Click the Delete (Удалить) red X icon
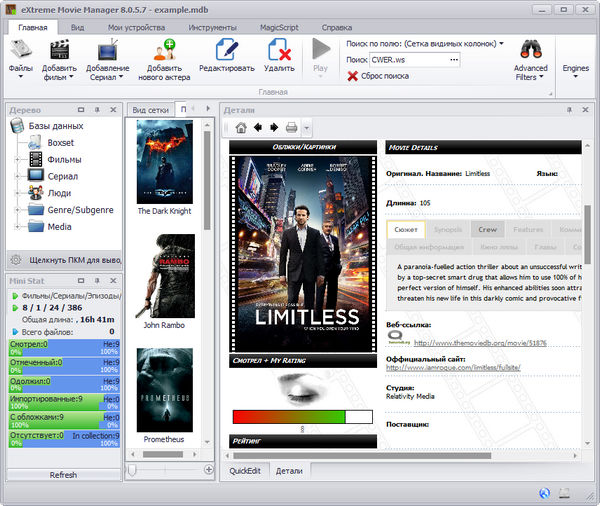 pyautogui.click(x=280, y=50)
